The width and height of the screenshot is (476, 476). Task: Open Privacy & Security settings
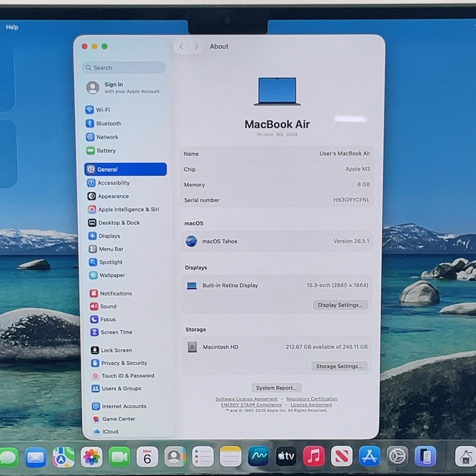click(119, 363)
